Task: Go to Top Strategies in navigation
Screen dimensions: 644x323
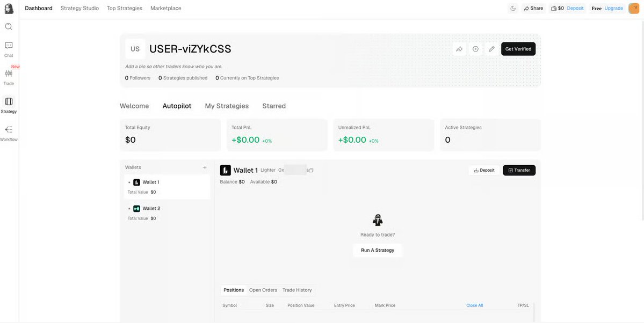Action: pos(125,8)
